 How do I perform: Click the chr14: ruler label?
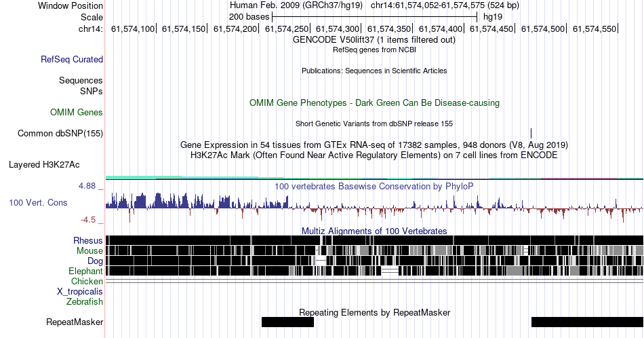pos(91,29)
